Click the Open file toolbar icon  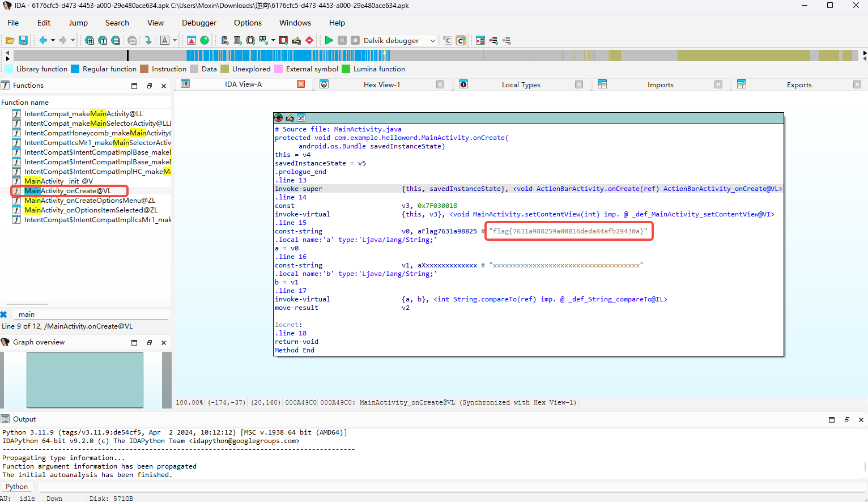(x=10, y=40)
